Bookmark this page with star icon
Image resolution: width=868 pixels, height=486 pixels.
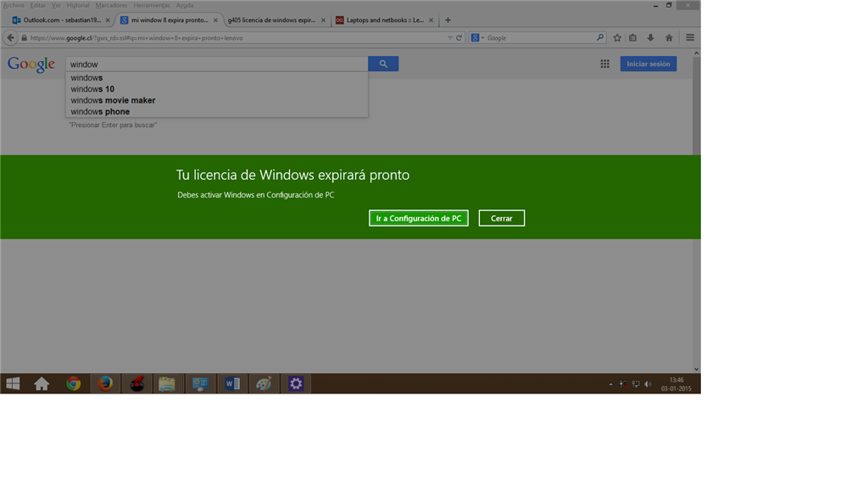[617, 37]
